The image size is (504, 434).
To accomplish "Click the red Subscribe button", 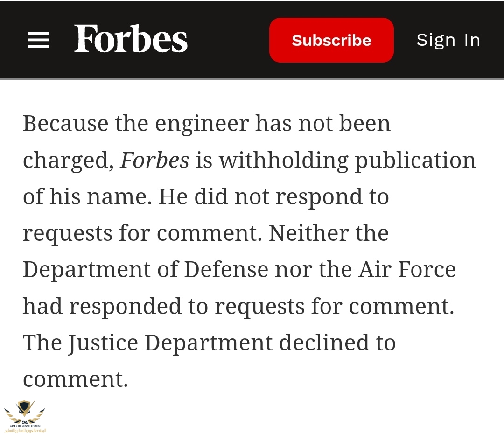I will (331, 40).
